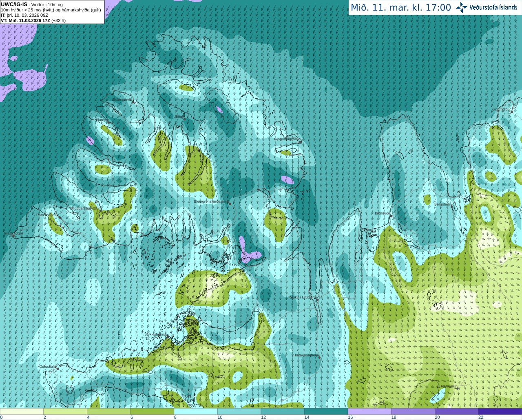
Task: Click the Flateyri station marker
Action: pos(108,122)
